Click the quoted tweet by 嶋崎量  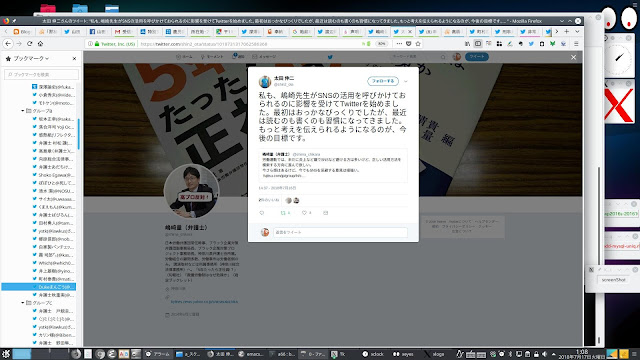[333, 165]
